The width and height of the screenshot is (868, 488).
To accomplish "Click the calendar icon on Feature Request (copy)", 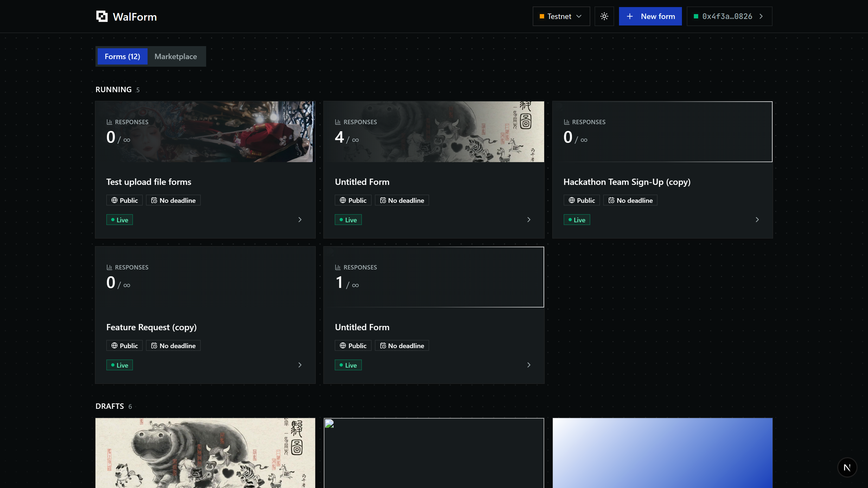I will (x=154, y=346).
